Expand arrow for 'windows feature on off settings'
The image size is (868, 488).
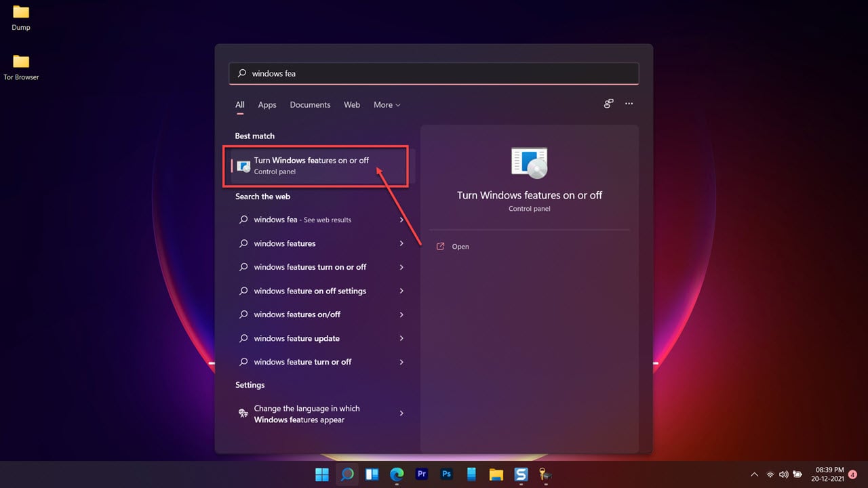tap(401, 291)
